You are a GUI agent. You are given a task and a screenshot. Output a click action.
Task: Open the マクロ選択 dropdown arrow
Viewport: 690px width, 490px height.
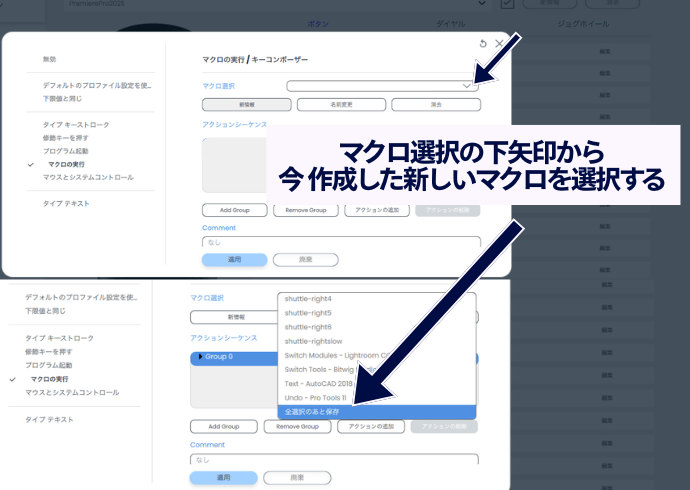coord(467,87)
